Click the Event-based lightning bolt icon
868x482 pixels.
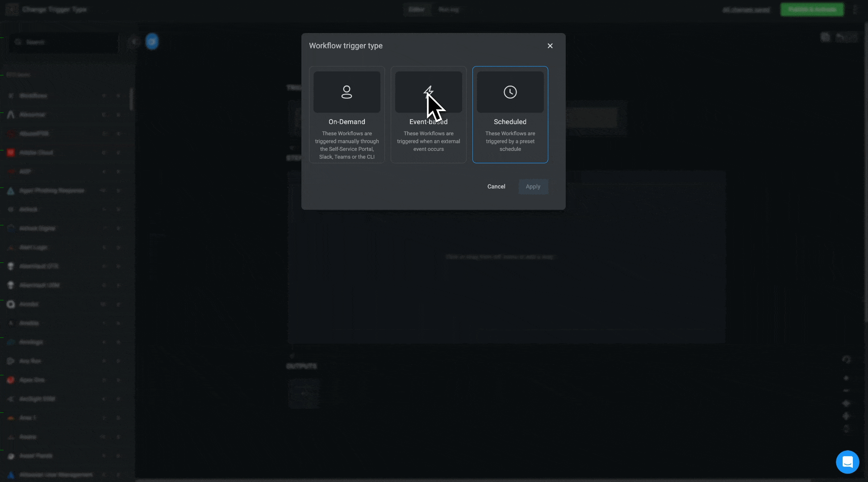point(428,92)
